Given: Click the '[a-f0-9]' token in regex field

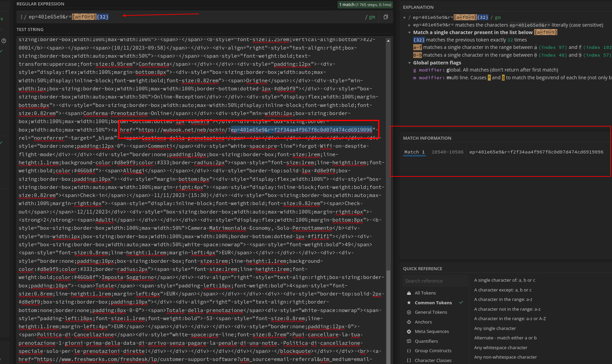Looking at the screenshot, I should [84, 17].
